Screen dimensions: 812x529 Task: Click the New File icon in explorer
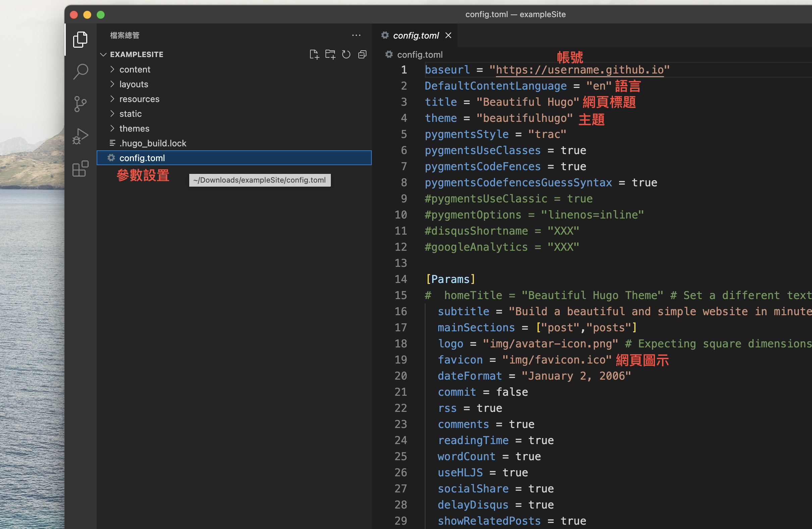coord(314,55)
